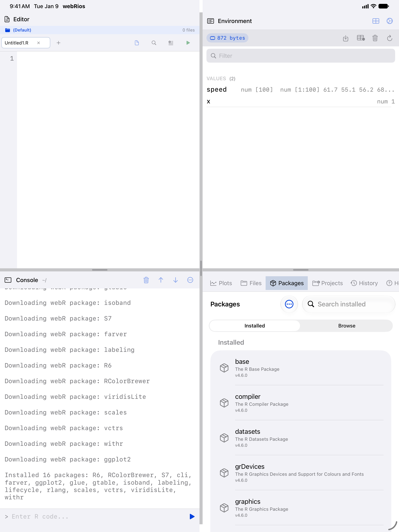Refresh the environment list
This screenshot has height=532, width=399.
(x=390, y=38)
